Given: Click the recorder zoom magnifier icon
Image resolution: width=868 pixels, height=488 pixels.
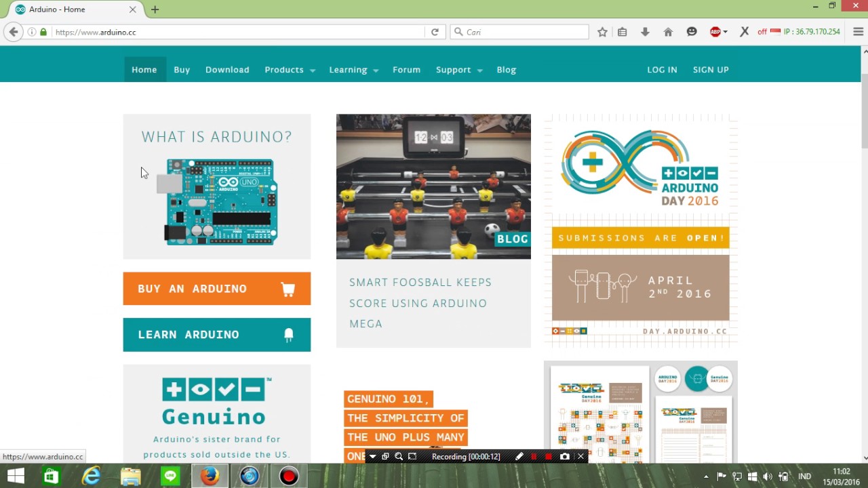Looking at the screenshot, I should point(399,457).
